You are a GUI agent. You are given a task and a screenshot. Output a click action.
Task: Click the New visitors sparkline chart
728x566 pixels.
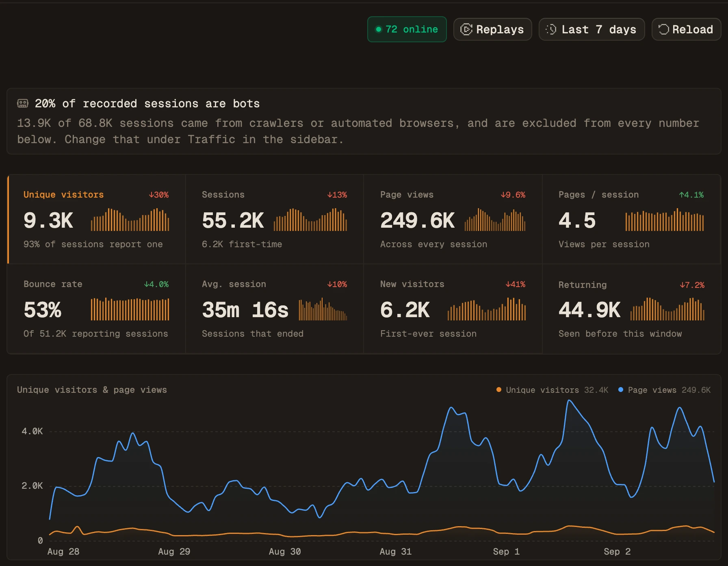coord(487,309)
